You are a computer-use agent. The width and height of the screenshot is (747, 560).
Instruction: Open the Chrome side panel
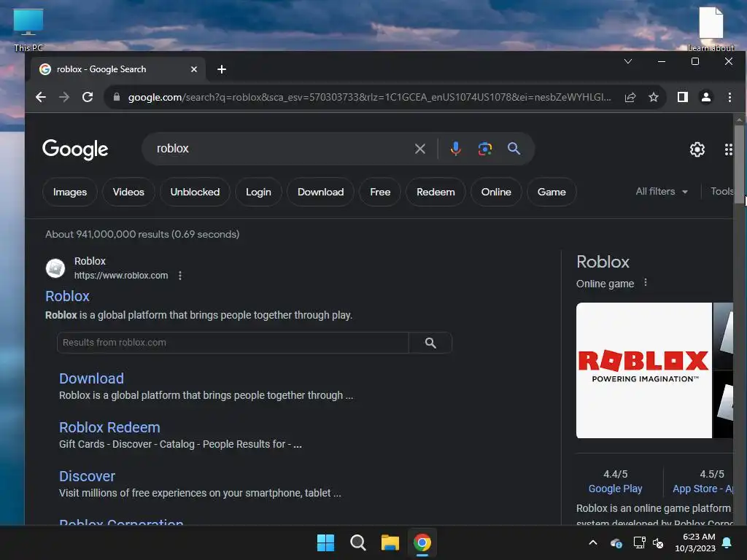[683, 97]
